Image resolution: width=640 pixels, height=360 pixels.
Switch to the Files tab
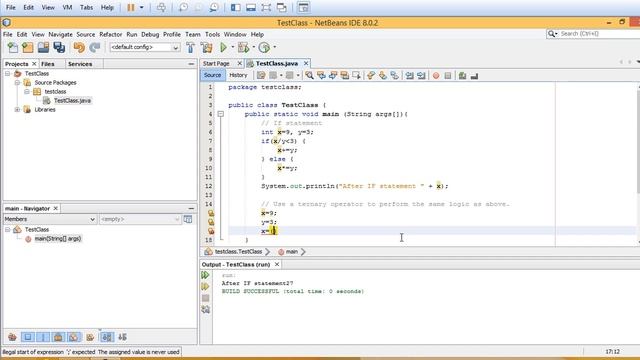(48, 64)
